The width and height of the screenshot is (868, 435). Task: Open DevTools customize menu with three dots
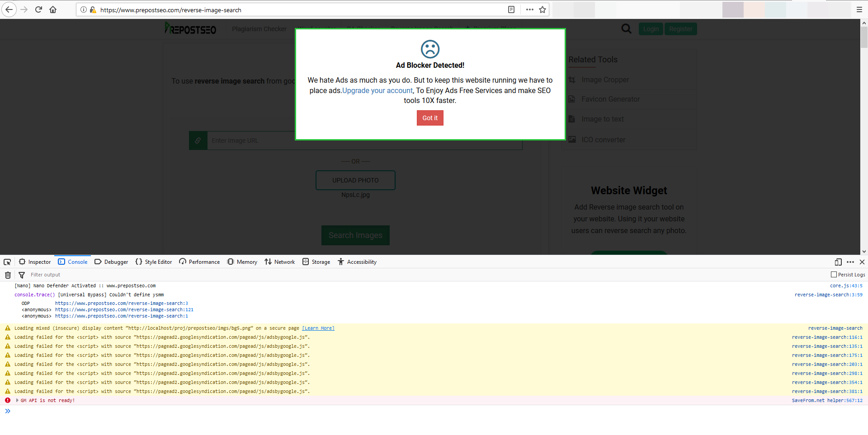pyautogui.click(x=850, y=262)
